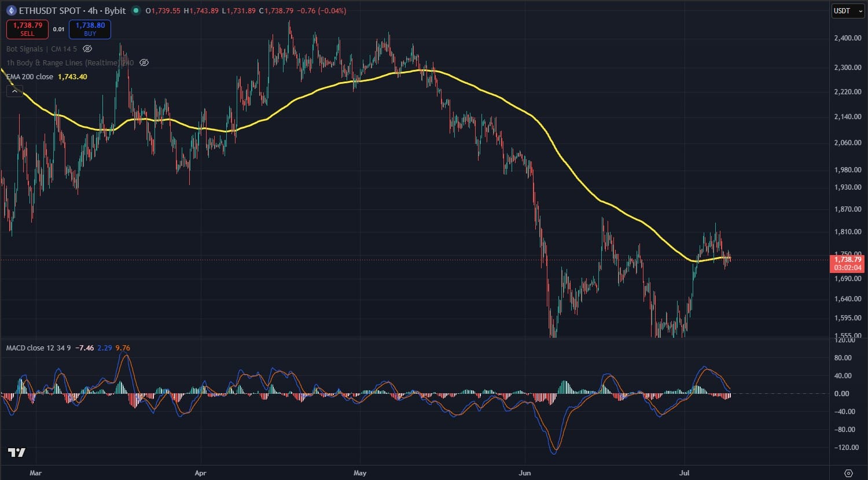The image size is (868, 480).
Task: Click the EMA value 1,743.40
Action: click(x=72, y=76)
